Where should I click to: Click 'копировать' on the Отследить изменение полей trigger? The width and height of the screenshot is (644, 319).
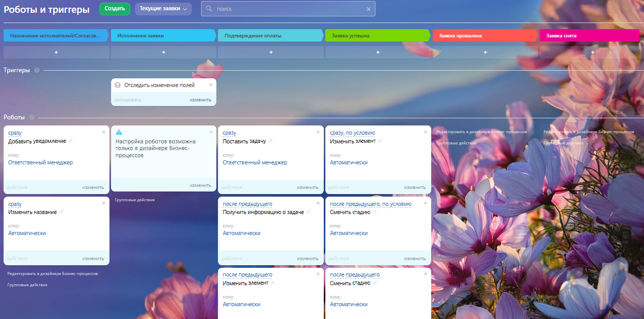pos(128,100)
